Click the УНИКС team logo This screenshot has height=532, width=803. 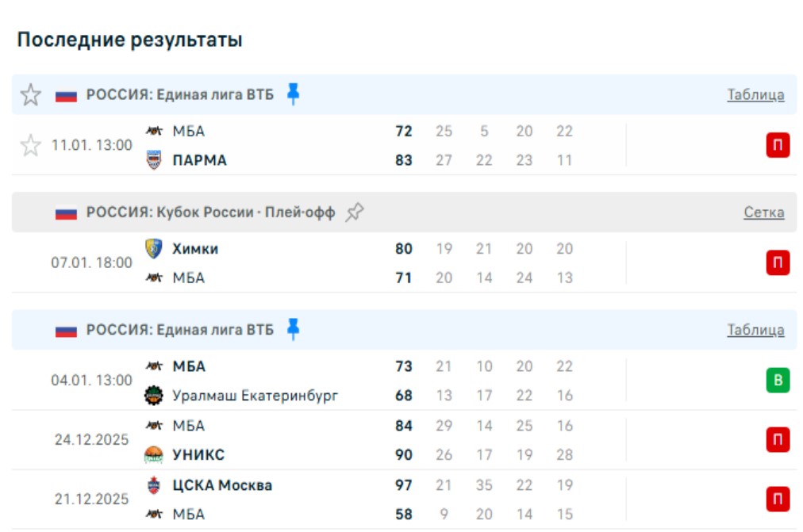point(154,455)
